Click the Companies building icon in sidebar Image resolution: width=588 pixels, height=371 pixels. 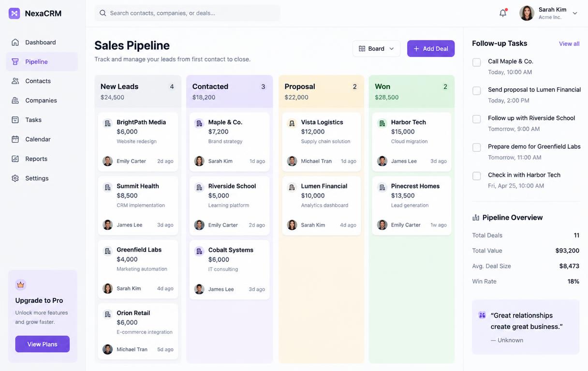(15, 100)
